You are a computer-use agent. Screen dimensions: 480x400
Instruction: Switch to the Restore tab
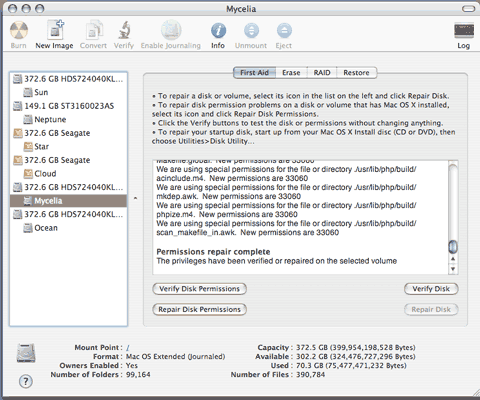click(x=357, y=73)
